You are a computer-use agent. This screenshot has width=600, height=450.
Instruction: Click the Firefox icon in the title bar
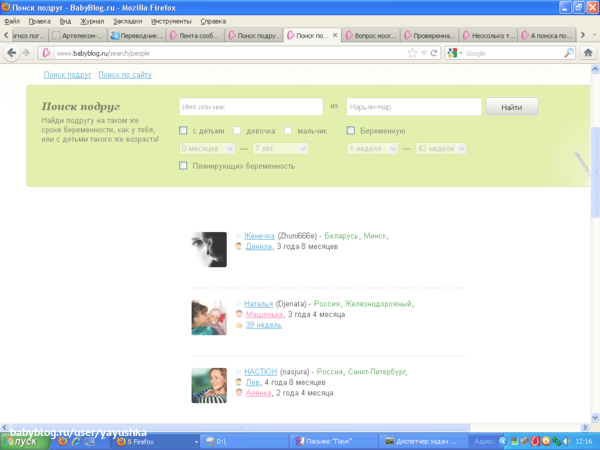[7, 7]
